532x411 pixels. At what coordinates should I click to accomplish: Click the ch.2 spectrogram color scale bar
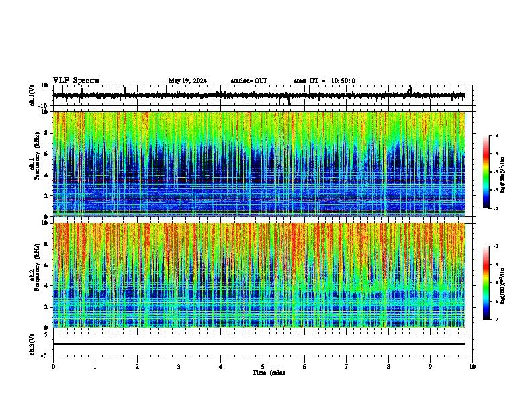tap(486, 283)
